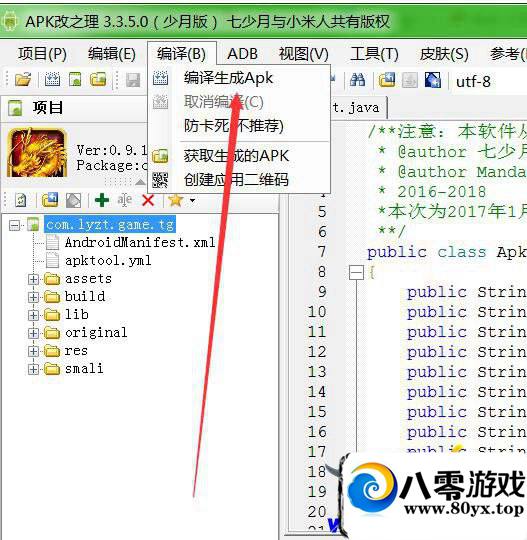Click the Android icon in title bar
The width and height of the screenshot is (527, 540).
pyautogui.click(x=9, y=21)
